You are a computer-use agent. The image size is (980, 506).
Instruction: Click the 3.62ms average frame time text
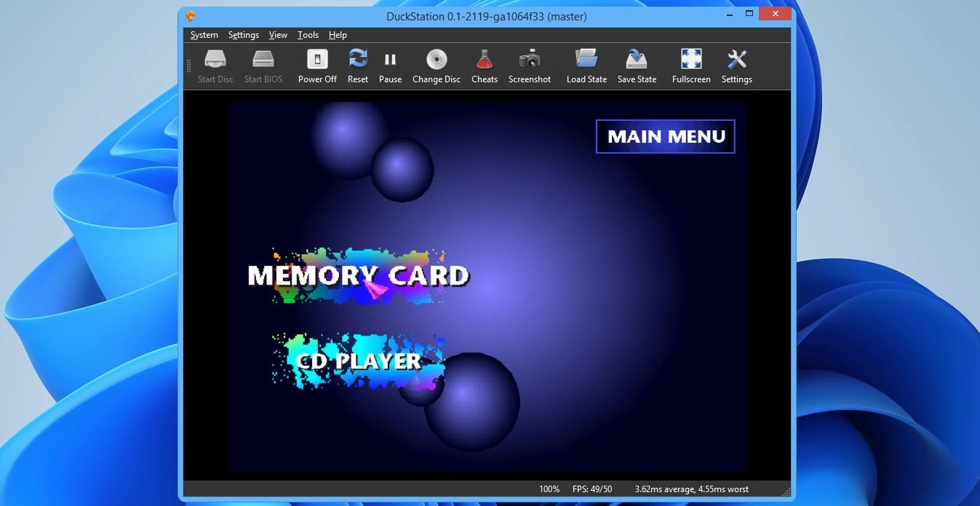point(691,489)
